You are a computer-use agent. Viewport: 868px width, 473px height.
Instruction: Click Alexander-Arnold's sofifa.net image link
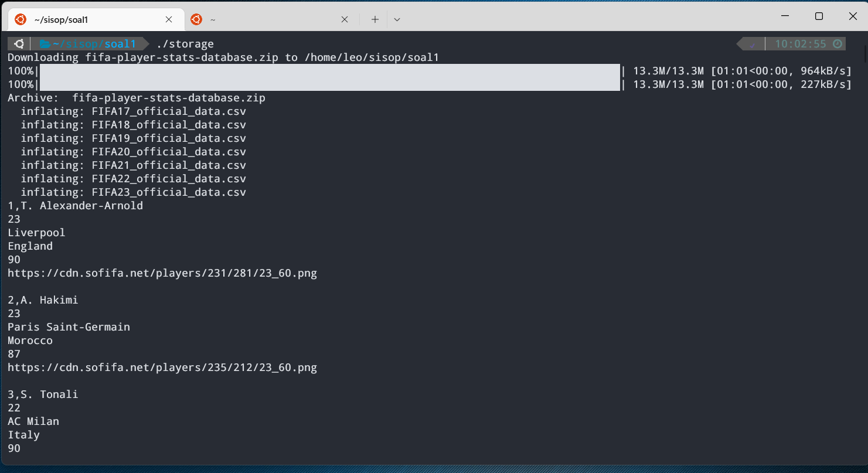[x=162, y=273]
